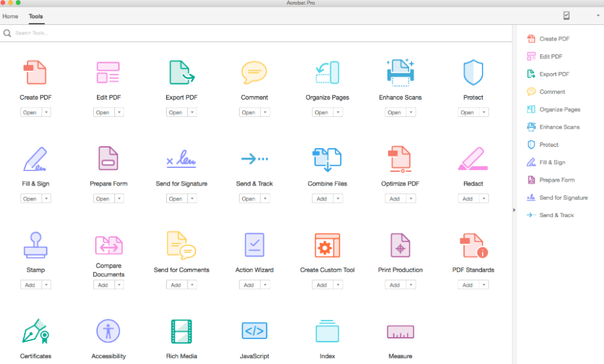Open dropdown arrow under PDF Standards
The height and width of the screenshot is (364, 604).
(483, 285)
